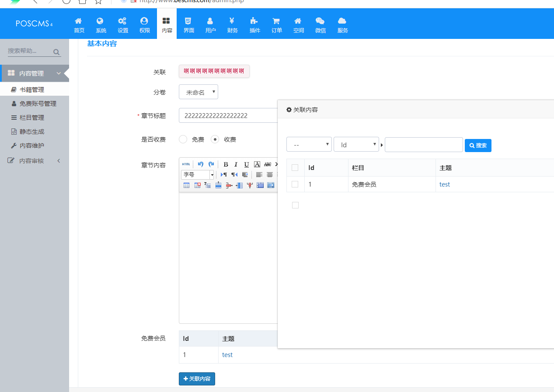Open the 系统 globe section
The width and height of the screenshot is (554, 392).
[x=101, y=25]
